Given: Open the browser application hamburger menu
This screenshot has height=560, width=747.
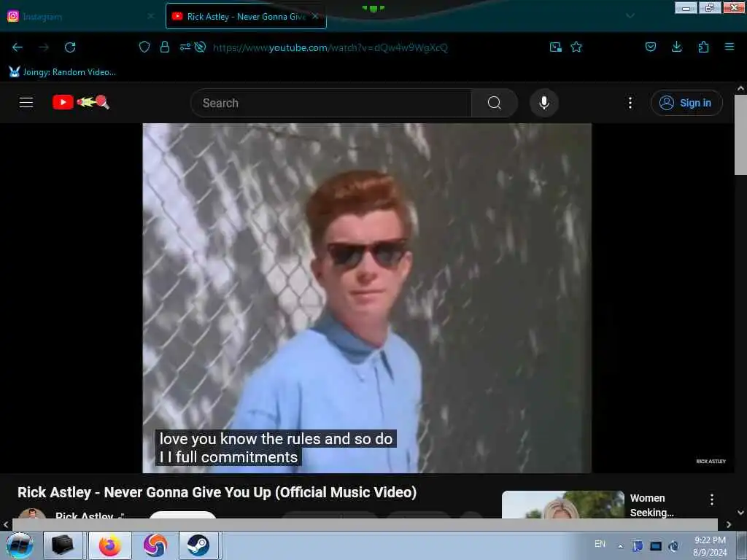Looking at the screenshot, I should tap(729, 47).
